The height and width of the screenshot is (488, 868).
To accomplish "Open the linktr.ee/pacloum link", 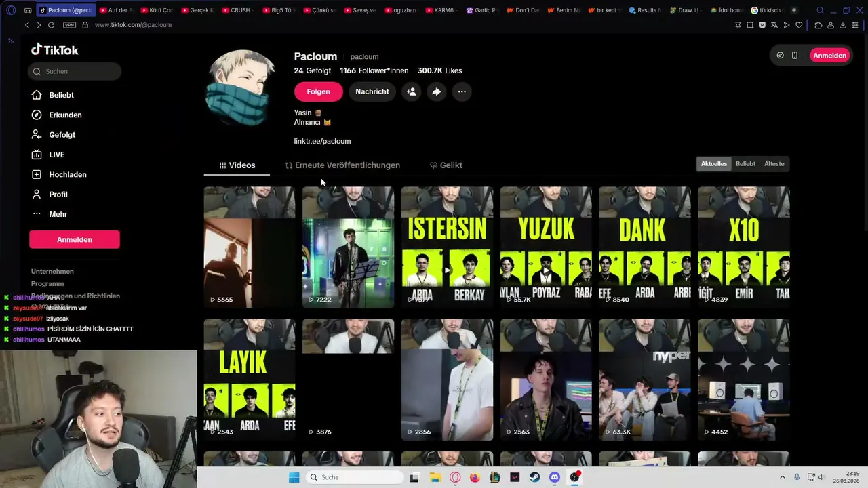I will tap(322, 141).
